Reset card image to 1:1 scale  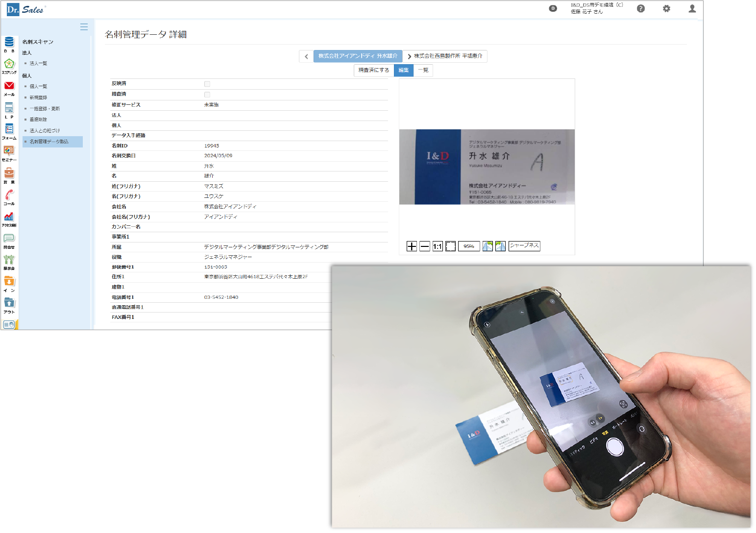438,246
